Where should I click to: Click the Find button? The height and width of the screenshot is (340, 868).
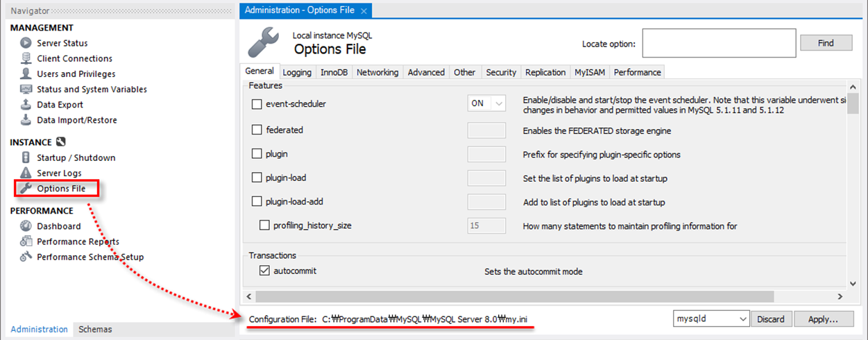click(826, 43)
